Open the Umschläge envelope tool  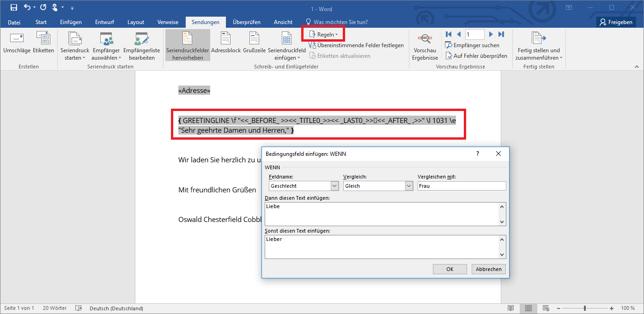coord(17,43)
